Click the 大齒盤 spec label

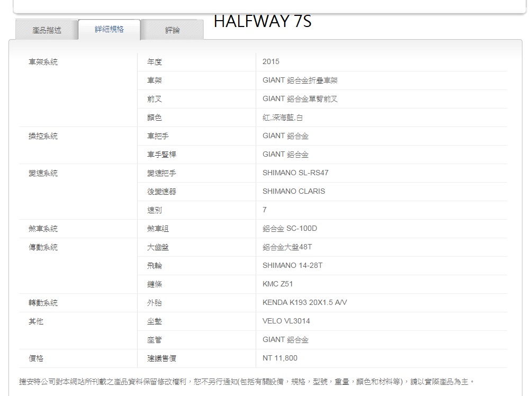[158, 247]
